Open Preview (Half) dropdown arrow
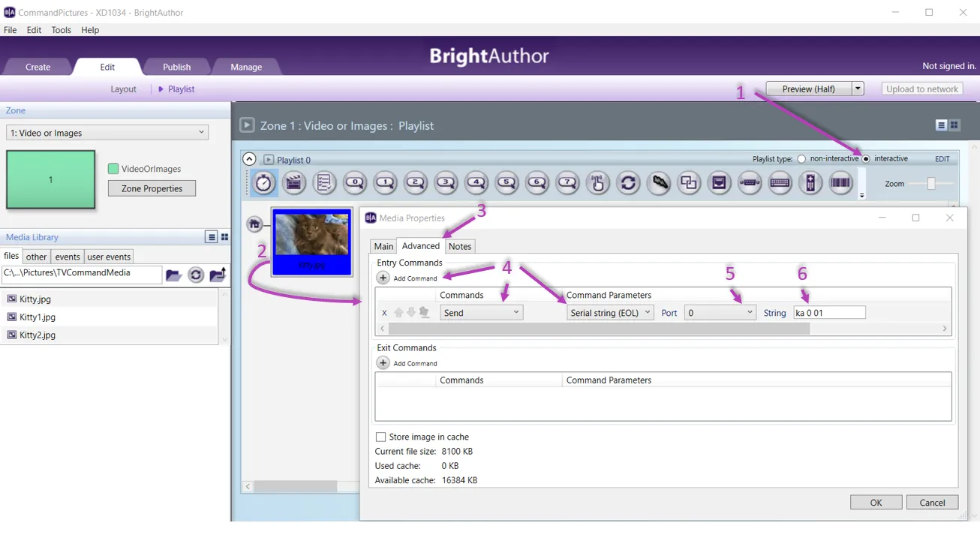Image resolution: width=980 pixels, height=538 pixels. coord(858,89)
